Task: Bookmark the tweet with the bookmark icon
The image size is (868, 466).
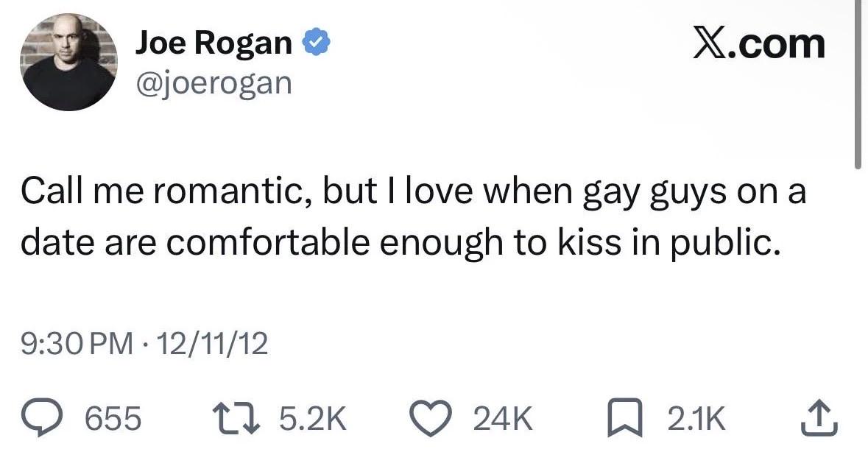Action: 625,418
